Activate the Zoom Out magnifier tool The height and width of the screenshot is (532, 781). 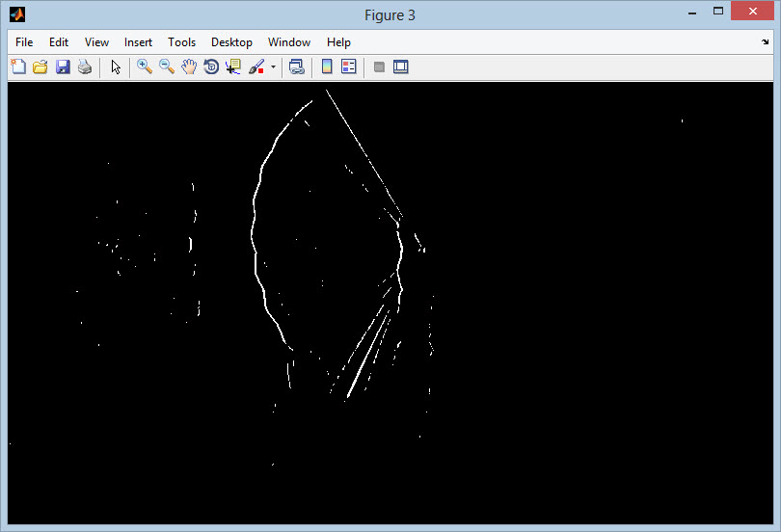[x=167, y=66]
